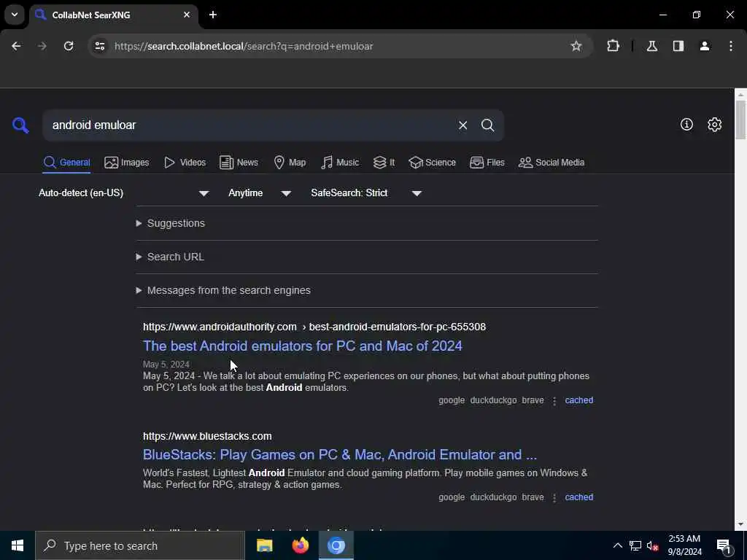Open the Chrome profile icon
The width and height of the screenshot is (747, 560).
[x=704, y=46]
